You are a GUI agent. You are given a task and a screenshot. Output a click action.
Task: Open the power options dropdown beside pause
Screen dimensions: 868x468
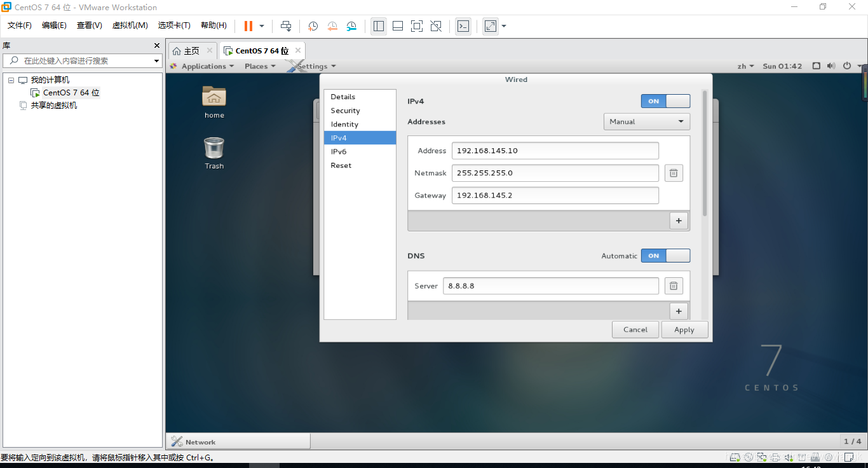coord(262,26)
